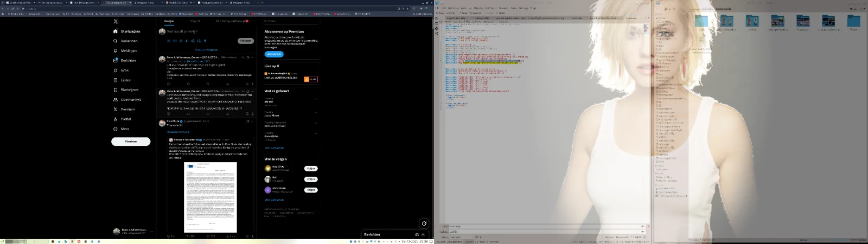Click Undo in Kate toolbar
868x244 pixels.
pos(489,13)
